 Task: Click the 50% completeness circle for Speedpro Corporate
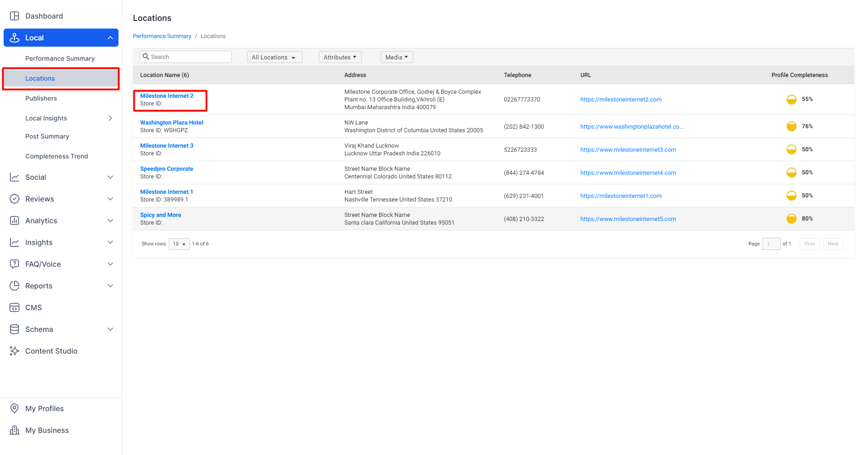tap(791, 172)
